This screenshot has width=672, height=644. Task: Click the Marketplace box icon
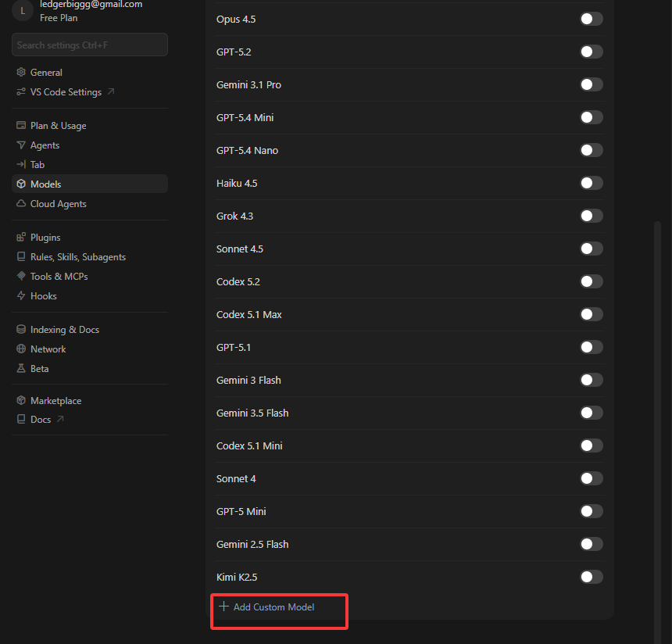21,400
